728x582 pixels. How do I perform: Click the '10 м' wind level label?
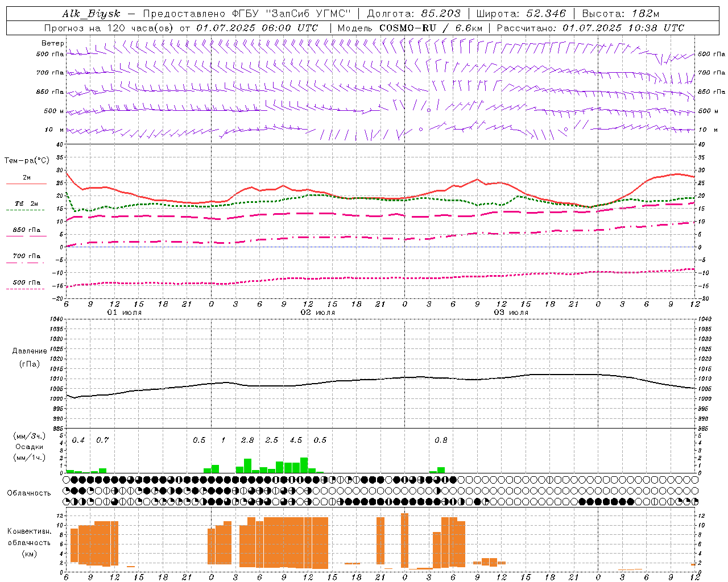[x=55, y=130]
